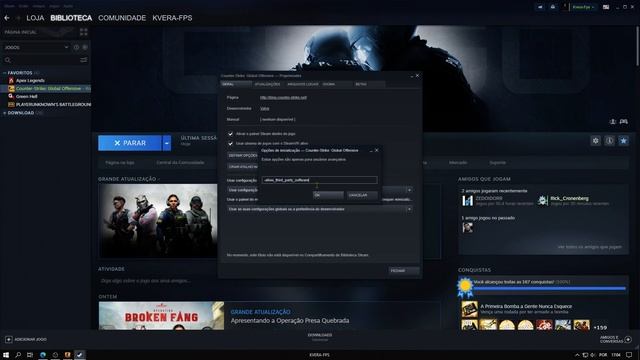The height and width of the screenshot is (360, 640).
Task: Open the Mercado link
Action: (458, 162)
